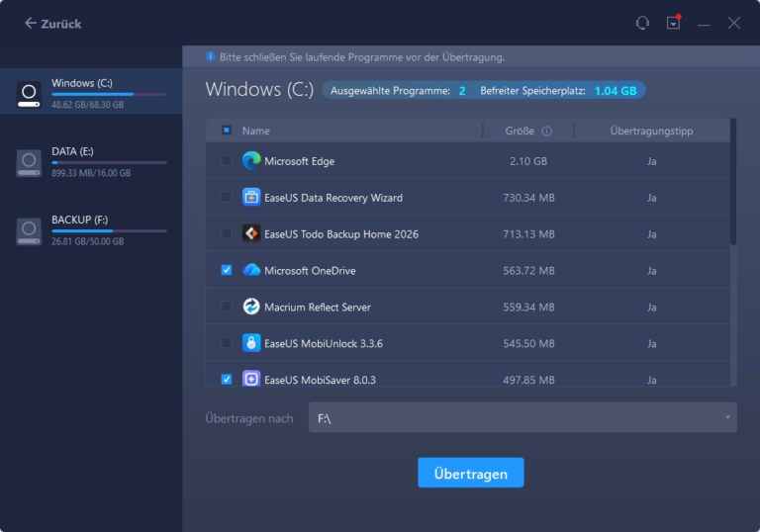
Task: Click the 26.81 GB/50.00 GB text
Action: (88, 241)
